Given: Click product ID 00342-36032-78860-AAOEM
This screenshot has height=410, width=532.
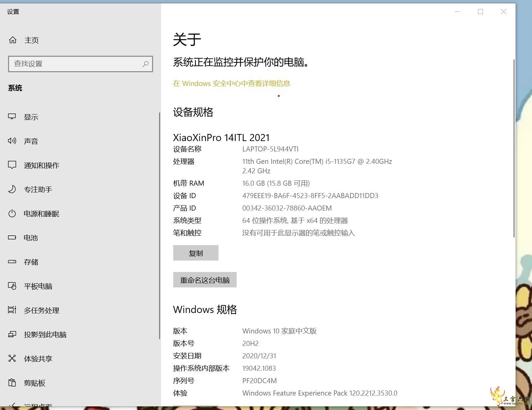Looking at the screenshot, I should [x=287, y=208].
